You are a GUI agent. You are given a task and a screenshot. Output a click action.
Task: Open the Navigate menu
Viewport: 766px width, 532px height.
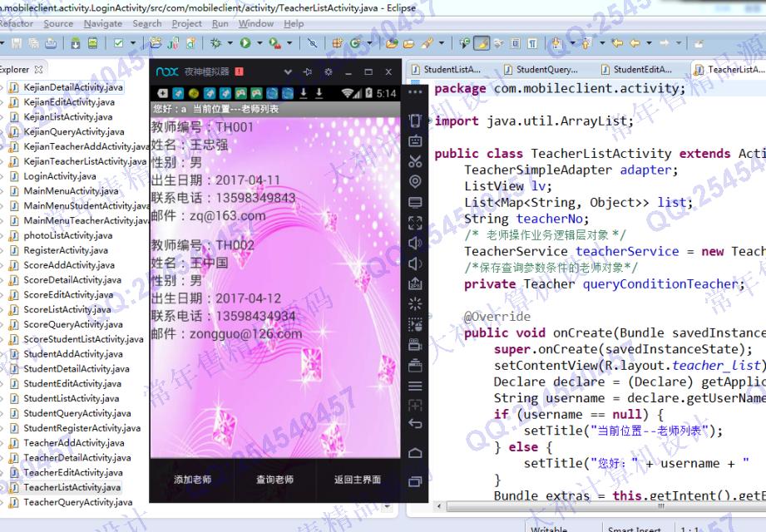click(102, 23)
